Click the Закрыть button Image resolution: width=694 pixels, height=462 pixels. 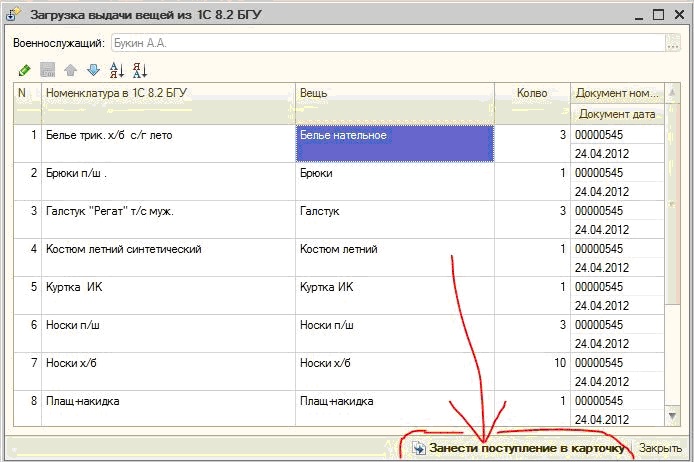[x=660, y=449]
